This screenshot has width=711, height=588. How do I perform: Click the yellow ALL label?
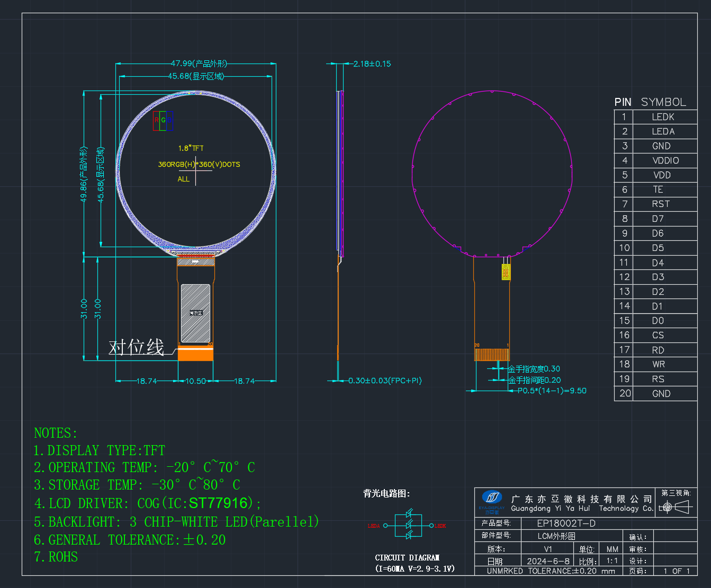pyautogui.click(x=184, y=179)
